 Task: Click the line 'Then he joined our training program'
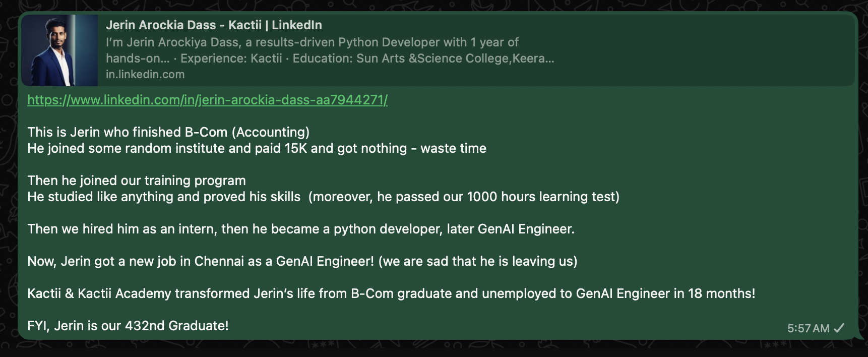(x=137, y=181)
